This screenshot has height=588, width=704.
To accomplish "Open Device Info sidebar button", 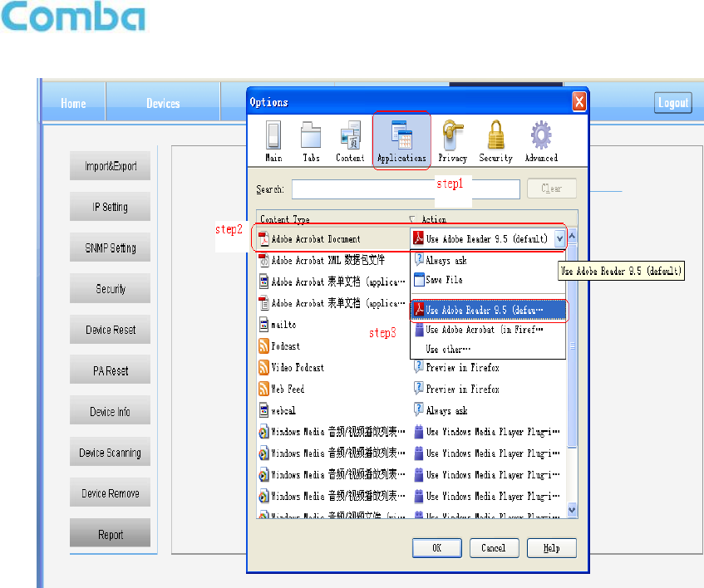I will (x=110, y=411).
